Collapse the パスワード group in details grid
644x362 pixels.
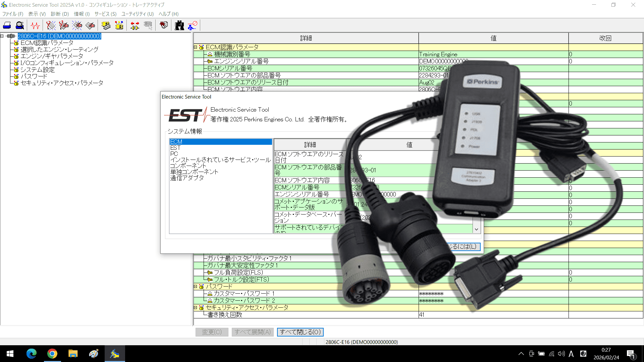coord(195,287)
